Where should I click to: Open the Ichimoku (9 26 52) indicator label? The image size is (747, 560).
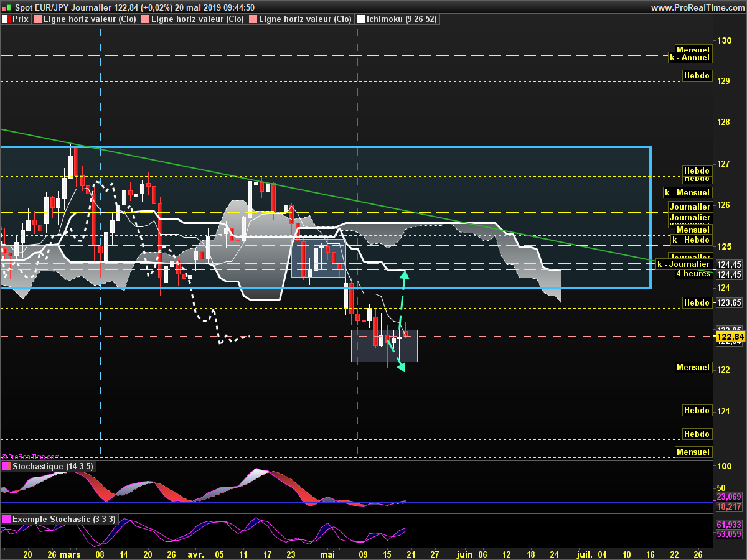click(x=402, y=19)
